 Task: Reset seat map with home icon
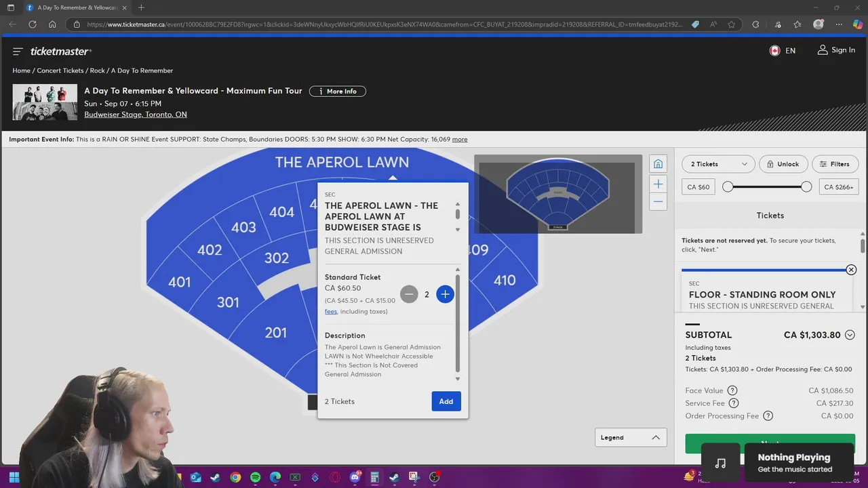[x=658, y=164]
